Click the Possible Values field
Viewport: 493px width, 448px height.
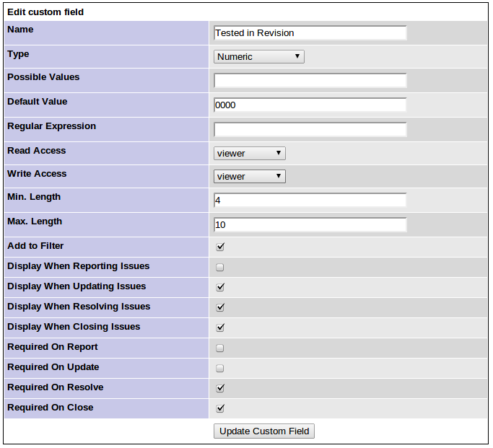[310, 81]
